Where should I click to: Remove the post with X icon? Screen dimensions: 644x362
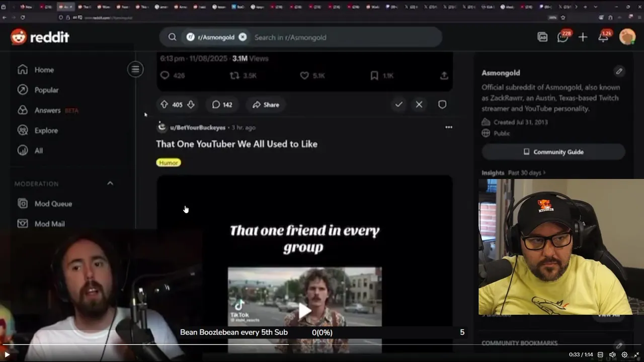[419, 105]
